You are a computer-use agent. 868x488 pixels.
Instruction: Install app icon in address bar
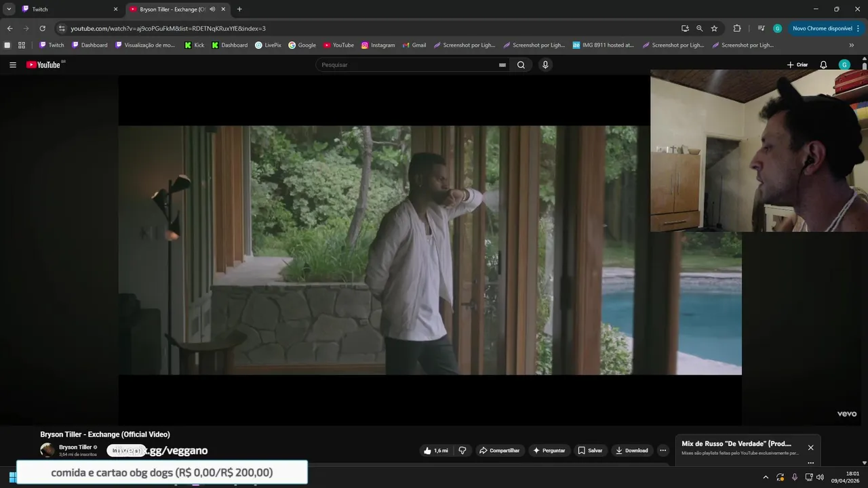(685, 28)
